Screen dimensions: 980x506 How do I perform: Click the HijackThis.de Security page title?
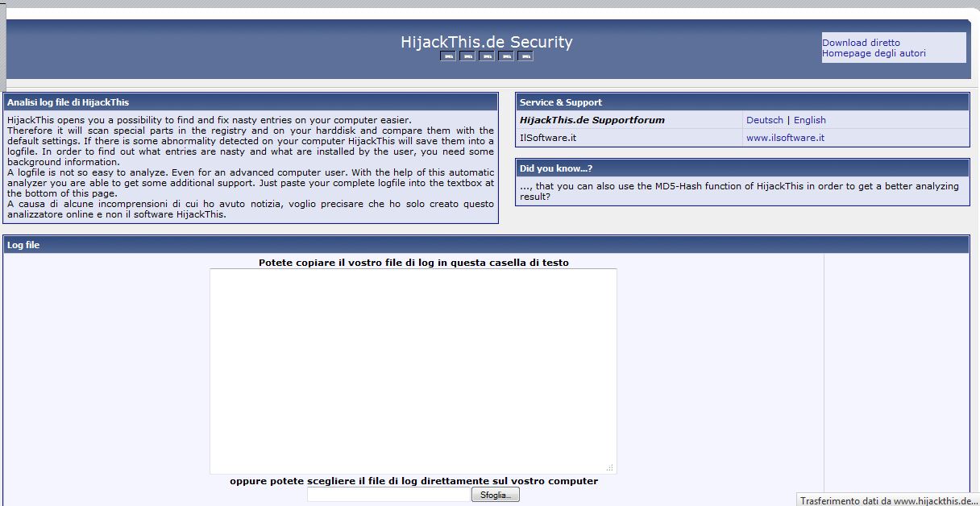click(487, 42)
